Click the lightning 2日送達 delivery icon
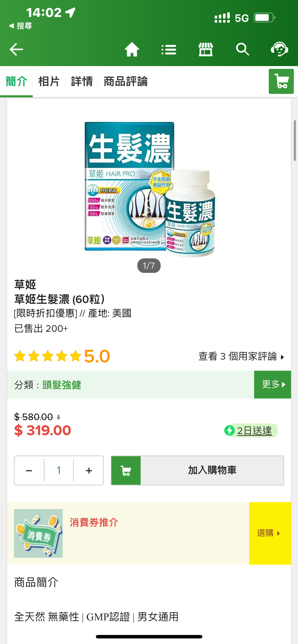The image size is (298, 644). click(x=229, y=430)
